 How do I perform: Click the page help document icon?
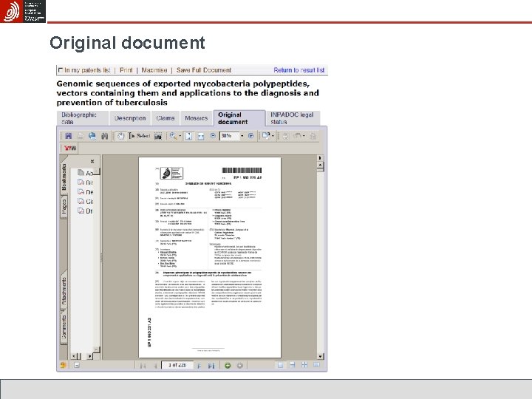tap(266, 136)
